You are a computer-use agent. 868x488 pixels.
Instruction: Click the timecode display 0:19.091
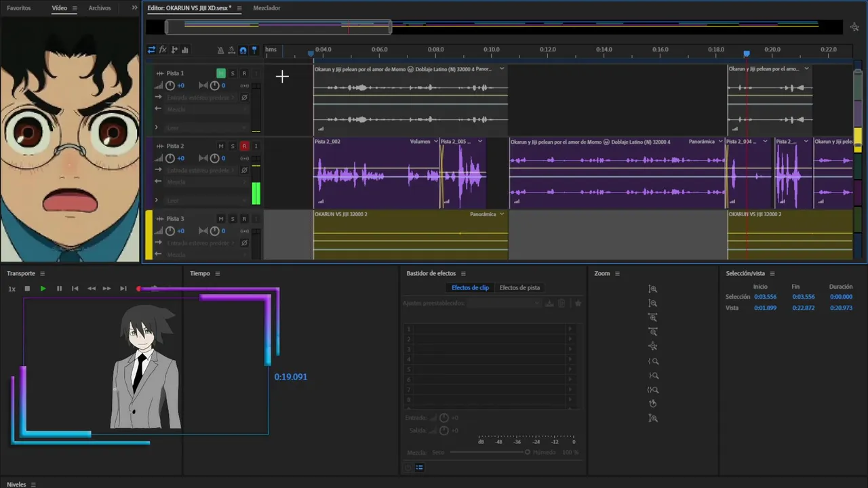[291, 377]
